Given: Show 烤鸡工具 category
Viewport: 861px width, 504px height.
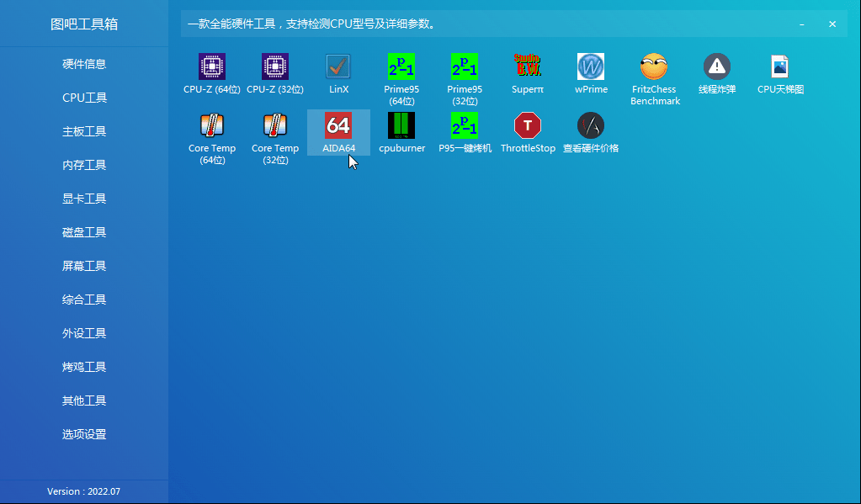Looking at the screenshot, I should coord(84,367).
